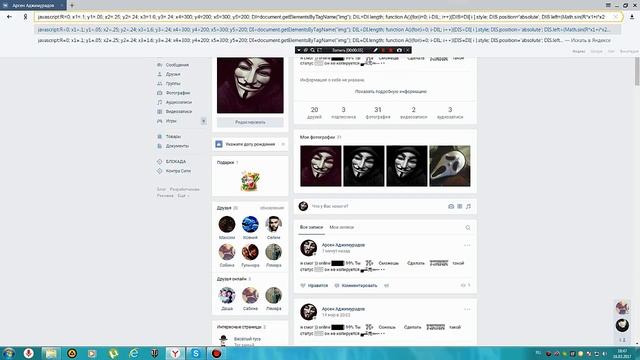This screenshot has height=360, width=640.
Task: Open Internet Explorer from the taskbar
Action: click(x=133, y=353)
